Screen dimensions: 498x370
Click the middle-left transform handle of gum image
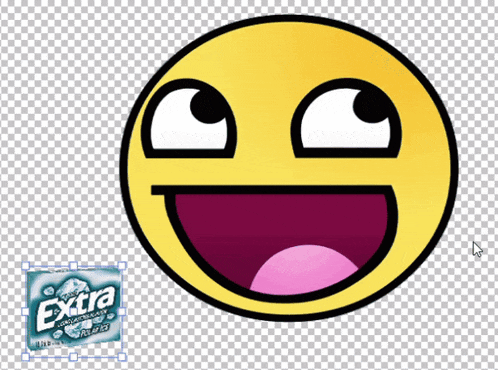tap(26, 312)
